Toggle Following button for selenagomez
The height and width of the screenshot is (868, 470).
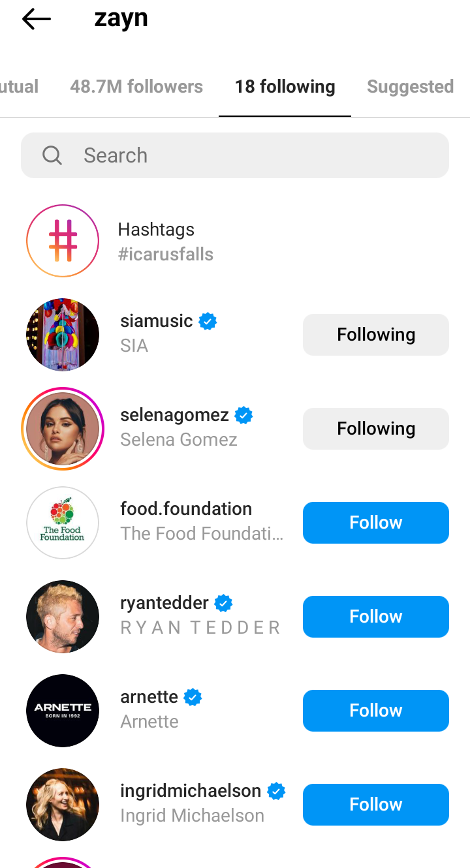tap(375, 429)
